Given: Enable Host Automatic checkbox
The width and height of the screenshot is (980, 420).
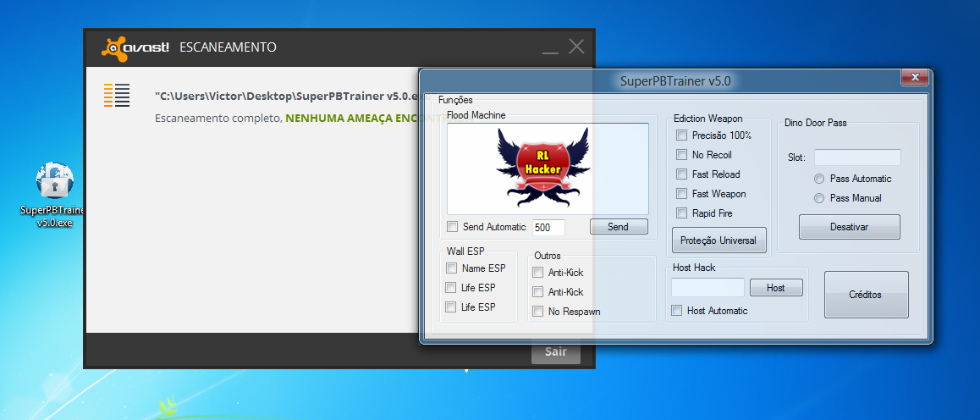Looking at the screenshot, I should click(x=676, y=311).
